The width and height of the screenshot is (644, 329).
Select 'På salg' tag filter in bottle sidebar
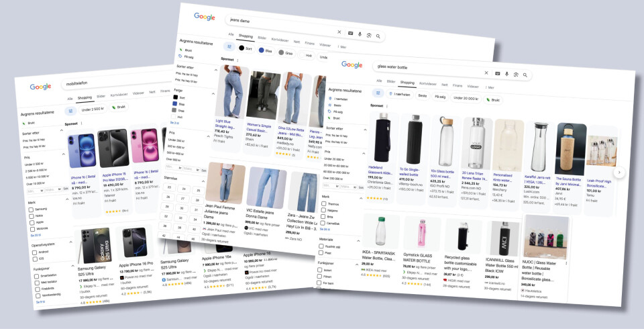point(335,111)
